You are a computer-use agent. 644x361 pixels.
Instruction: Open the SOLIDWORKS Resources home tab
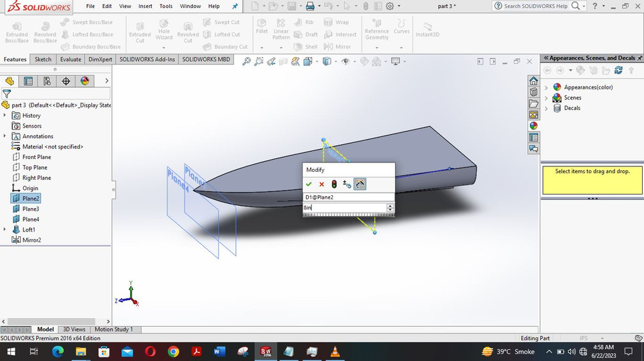[x=533, y=81]
